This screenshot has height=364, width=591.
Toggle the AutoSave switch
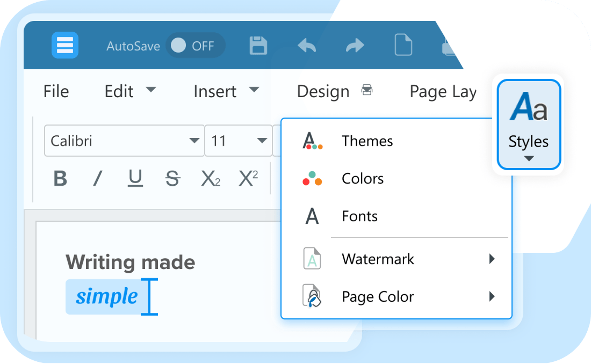click(x=195, y=46)
